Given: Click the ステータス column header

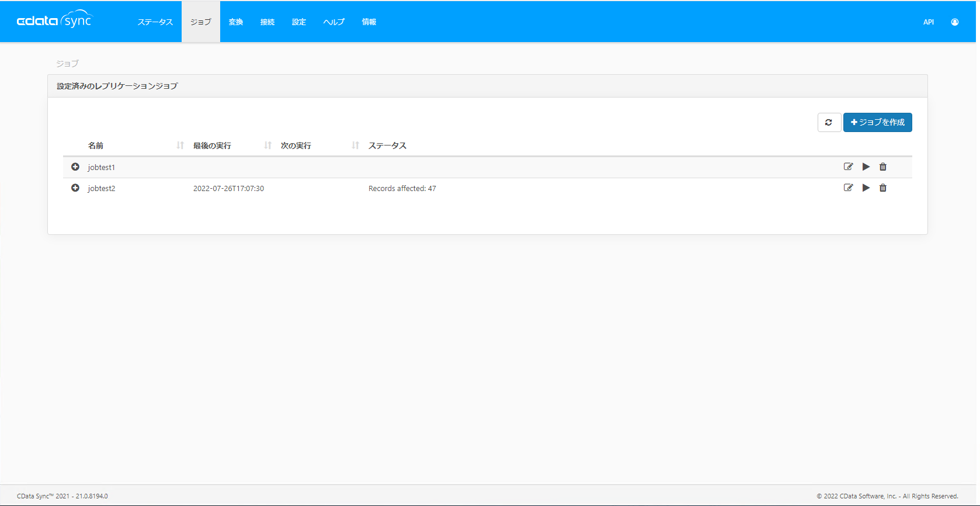Looking at the screenshot, I should coord(387,145).
